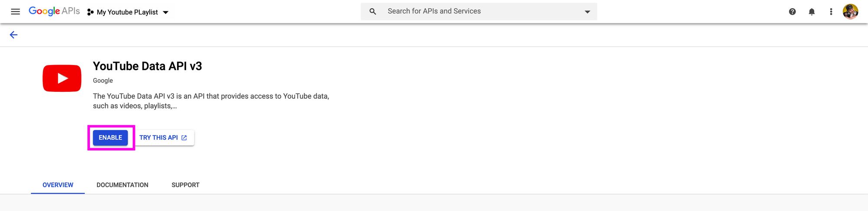Expand the search bar dropdown arrow
Image resolution: width=868 pixels, height=211 pixels.
(587, 12)
